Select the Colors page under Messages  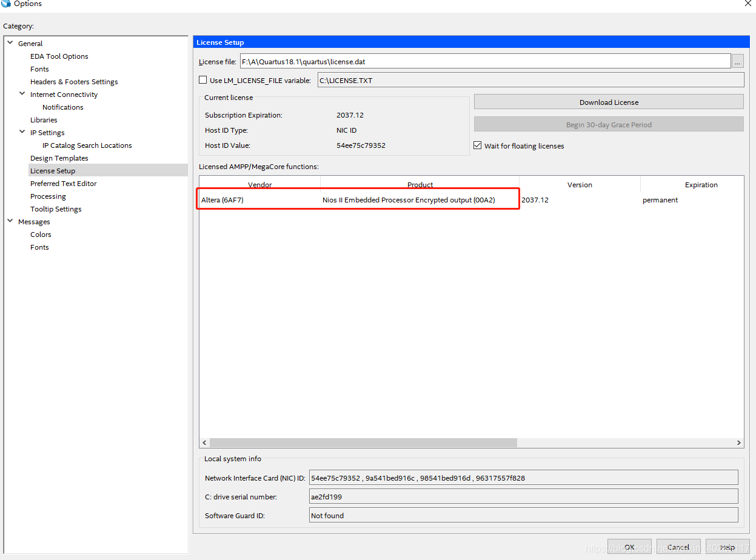pos(41,234)
